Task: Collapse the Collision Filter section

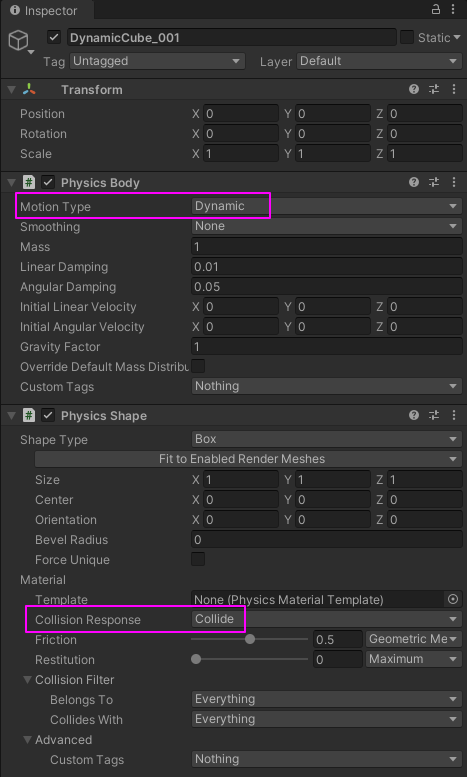Action: click(x=28, y=679)
